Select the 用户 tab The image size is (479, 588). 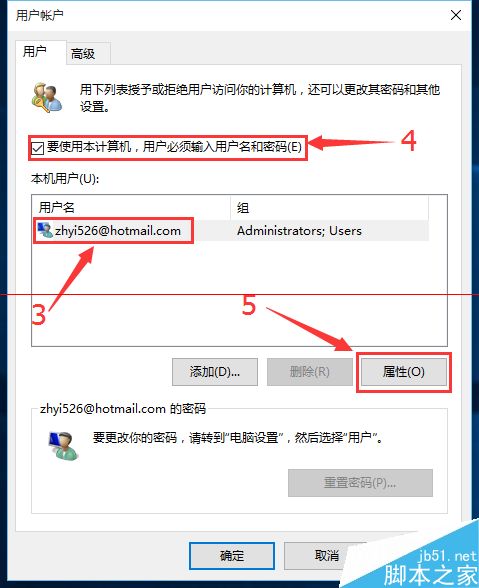coord(35,51)
